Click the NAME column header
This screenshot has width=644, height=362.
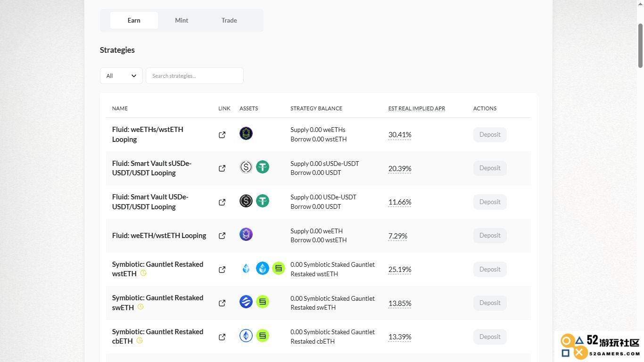coord(120,108)
